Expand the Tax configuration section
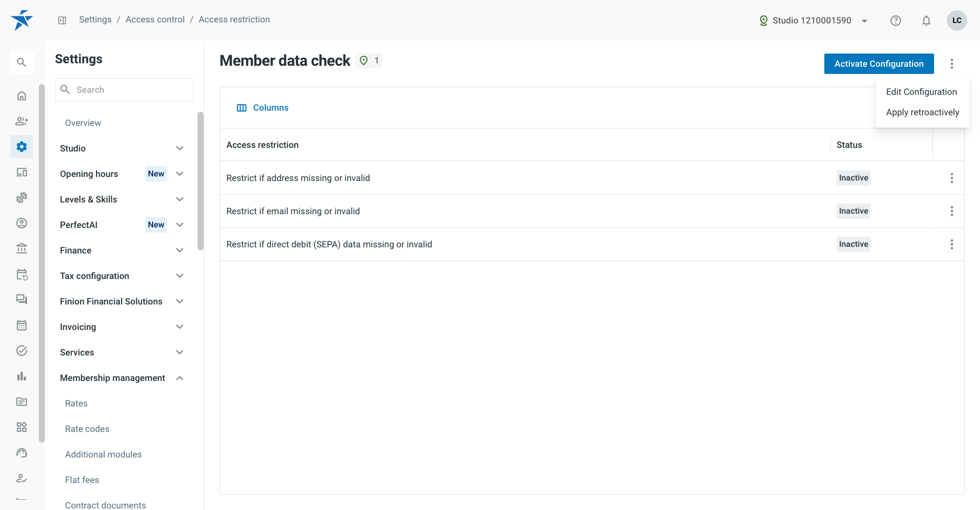This screenshot has width=980, height=510. [121, 276]
